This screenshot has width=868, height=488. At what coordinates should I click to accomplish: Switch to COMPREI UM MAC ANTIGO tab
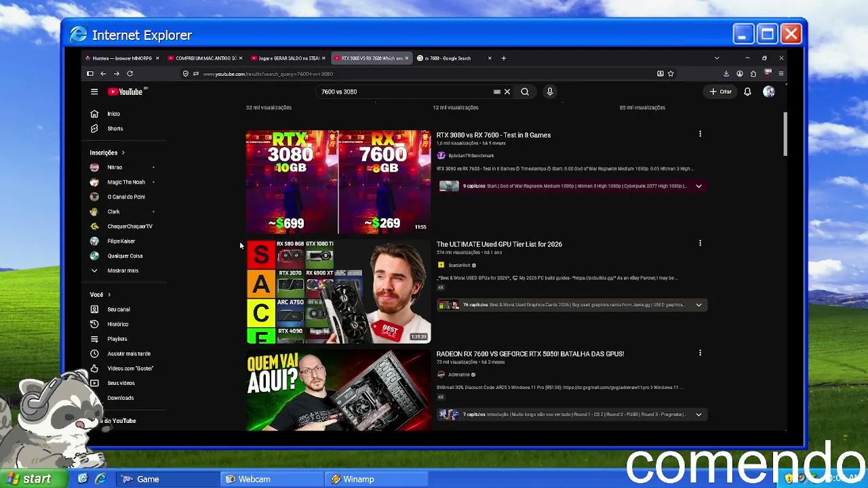(x=205, y=58)
